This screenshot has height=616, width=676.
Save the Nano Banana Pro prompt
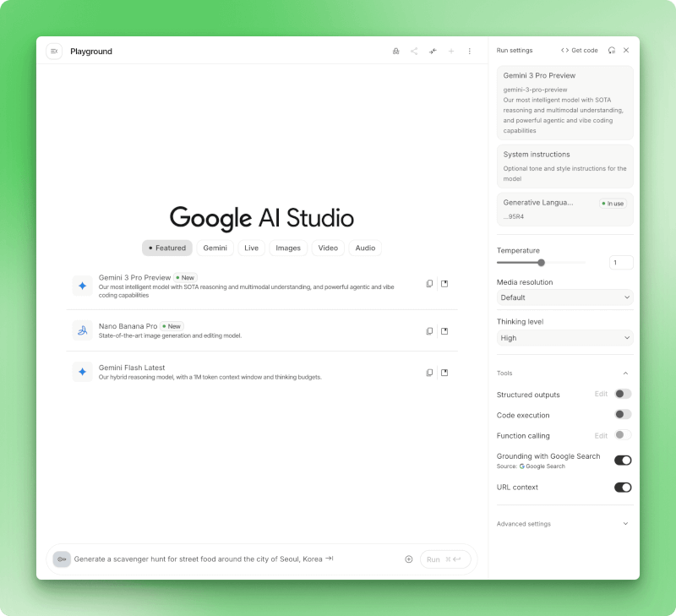(x=444, y=331)
